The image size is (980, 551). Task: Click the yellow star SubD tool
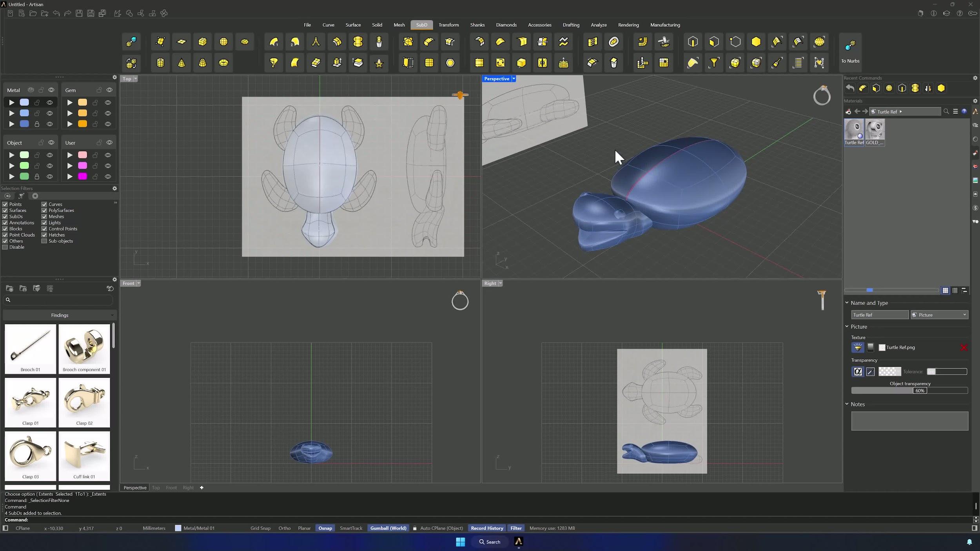coord(379,63)
